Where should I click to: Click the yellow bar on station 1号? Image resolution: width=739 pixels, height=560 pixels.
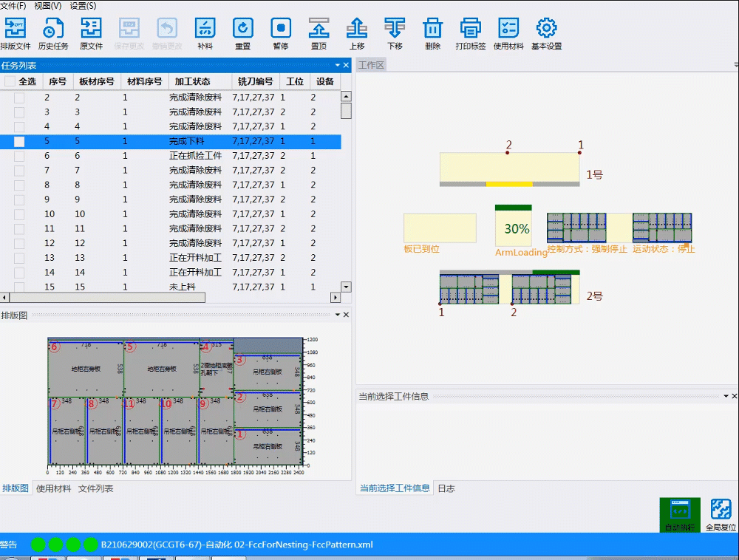coord(509,184)
